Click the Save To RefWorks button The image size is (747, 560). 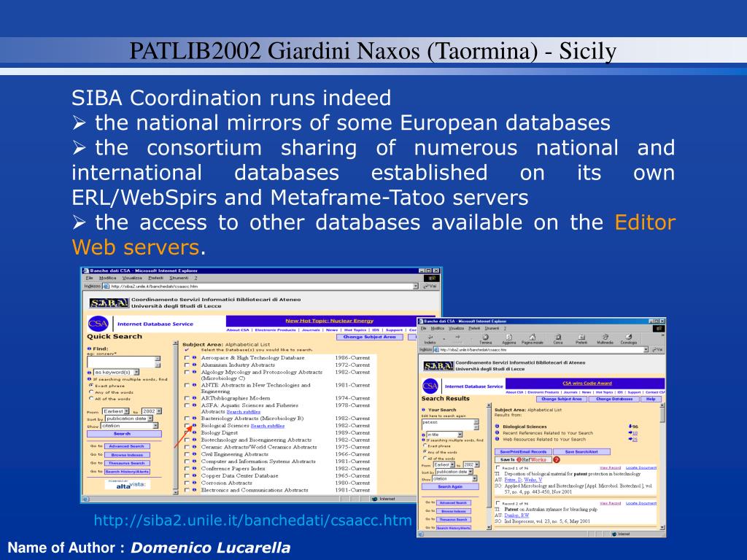click(523, 459)
